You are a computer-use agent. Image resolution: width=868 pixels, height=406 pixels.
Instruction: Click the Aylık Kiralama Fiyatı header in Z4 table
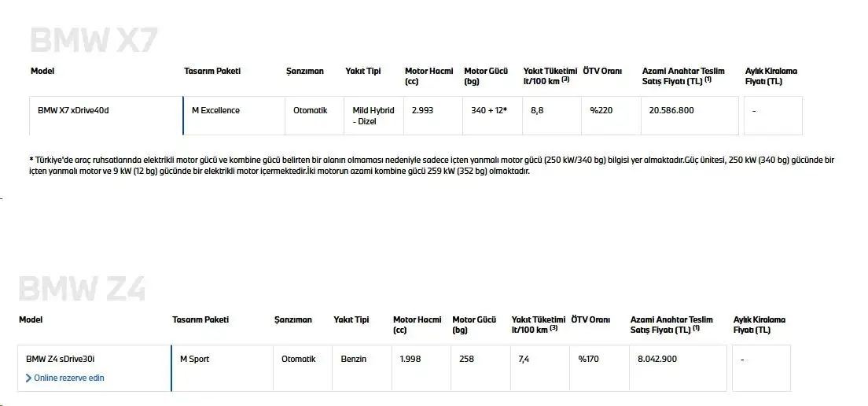(x=759, y=325)
